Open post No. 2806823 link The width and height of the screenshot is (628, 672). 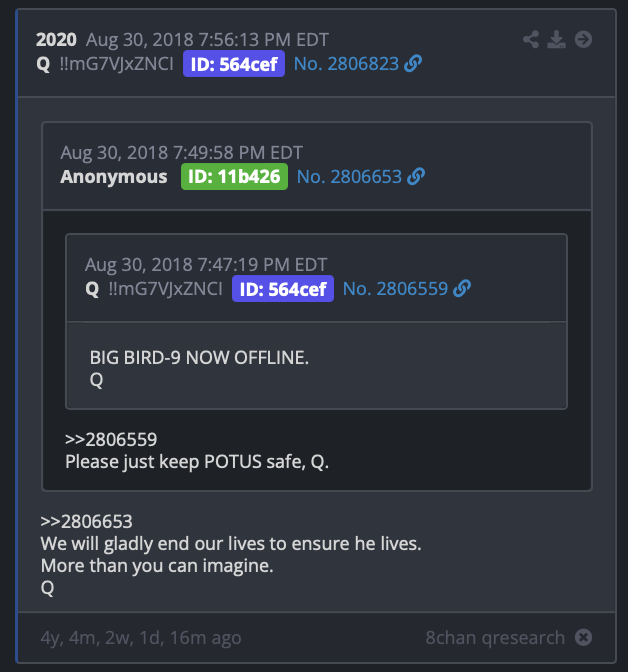coord(346,64)
